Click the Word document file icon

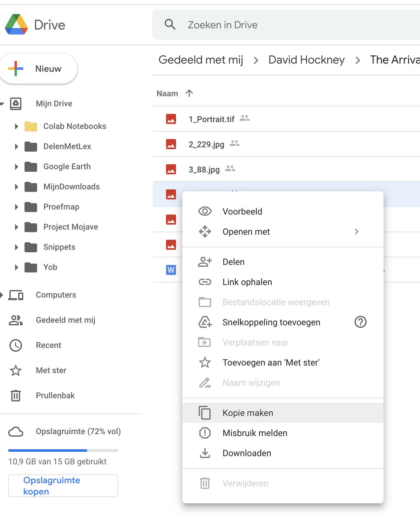click(171, 270)
